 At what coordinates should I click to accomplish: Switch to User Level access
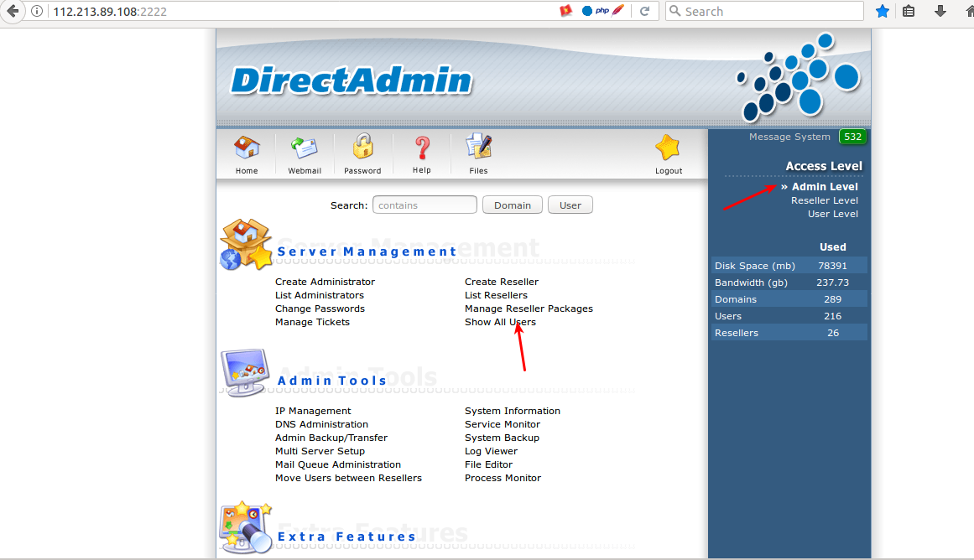click(x=833, y=214)
